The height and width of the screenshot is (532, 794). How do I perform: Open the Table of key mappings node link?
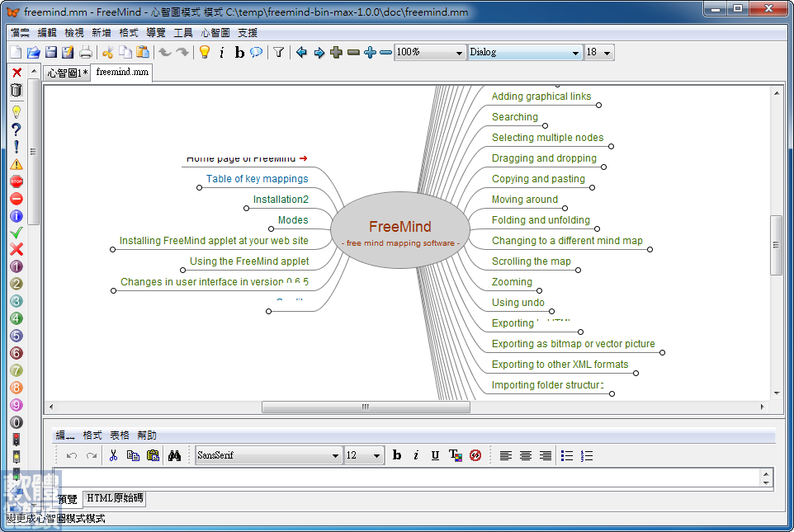pyautogui.click(x=256, y=179)
